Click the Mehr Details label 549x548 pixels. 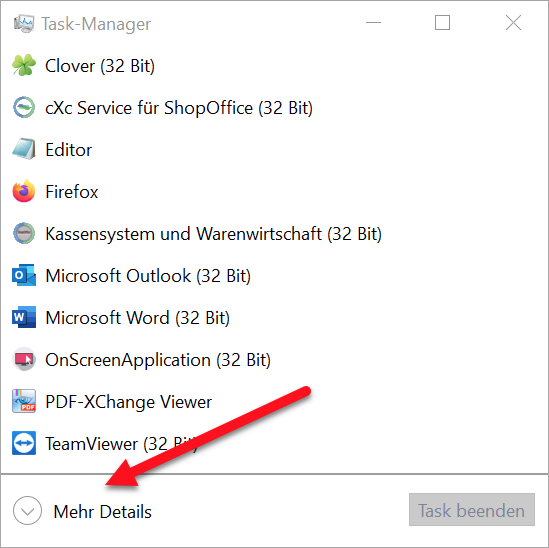tap(103, 512)
